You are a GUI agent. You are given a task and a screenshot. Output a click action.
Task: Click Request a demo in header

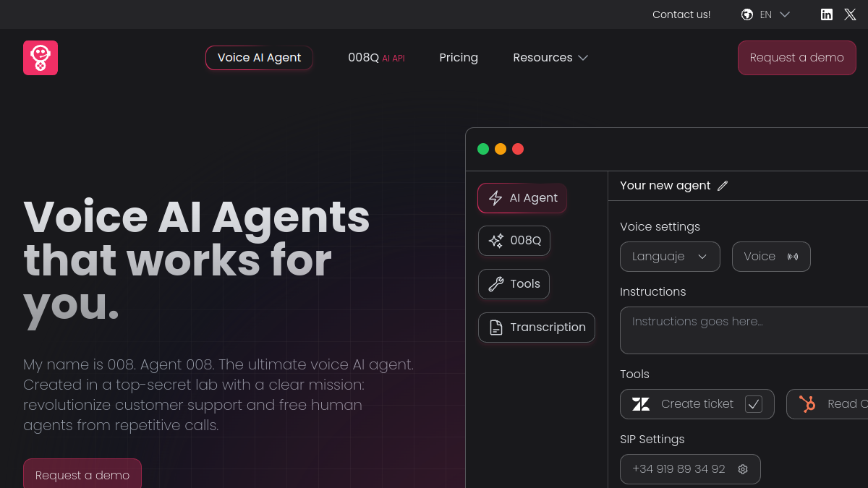point(797,58)
